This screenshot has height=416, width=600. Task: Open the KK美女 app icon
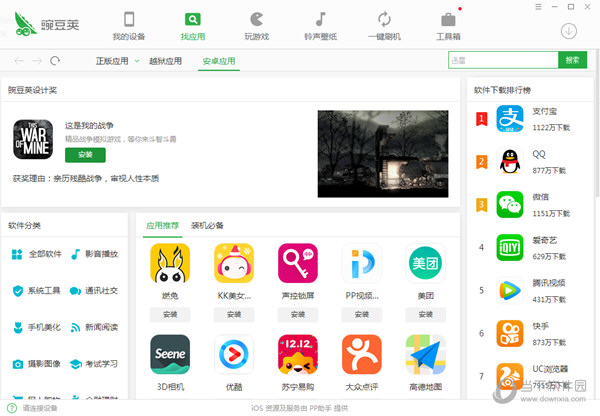click(x=234, y=263)
